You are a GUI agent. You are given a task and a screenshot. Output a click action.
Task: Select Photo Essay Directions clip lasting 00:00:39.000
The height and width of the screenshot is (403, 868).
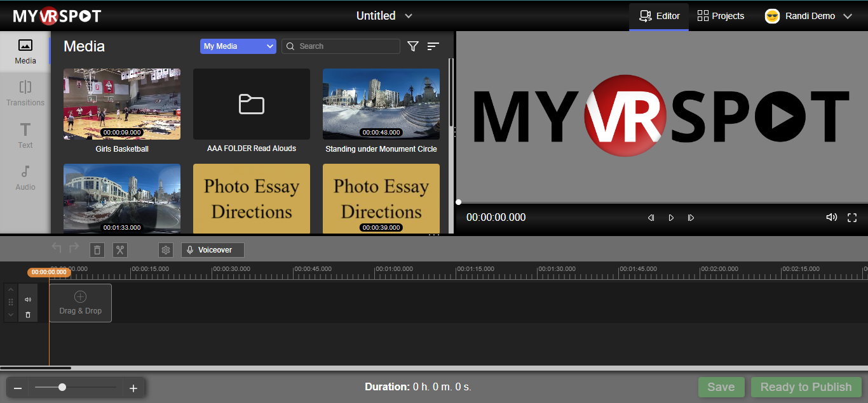(x=381, y=199)
